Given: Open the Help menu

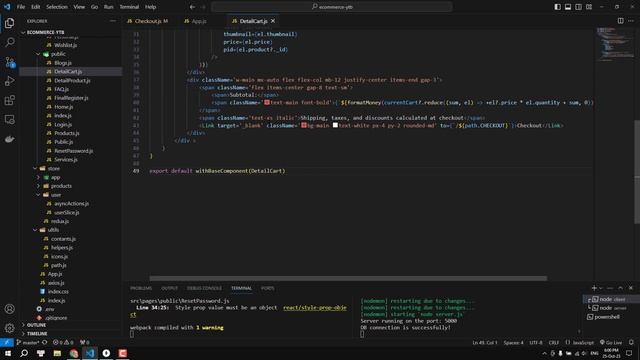Looking at the screenshot, I should point(151,7).
